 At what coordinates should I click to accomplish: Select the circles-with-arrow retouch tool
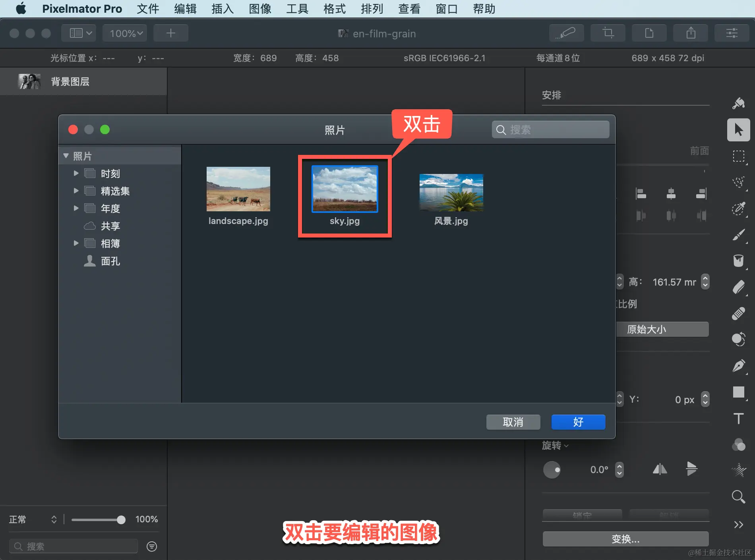pyautogui.click(x=738, y=340)
